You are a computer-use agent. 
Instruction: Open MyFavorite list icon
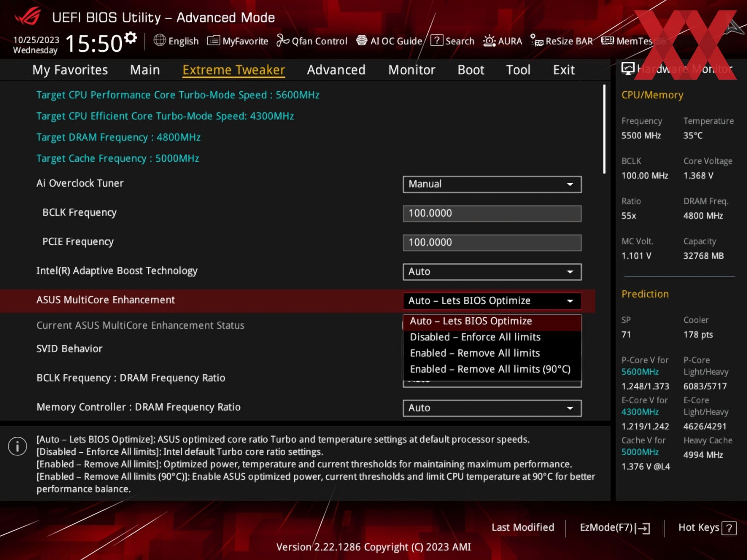tap(213, 40)
